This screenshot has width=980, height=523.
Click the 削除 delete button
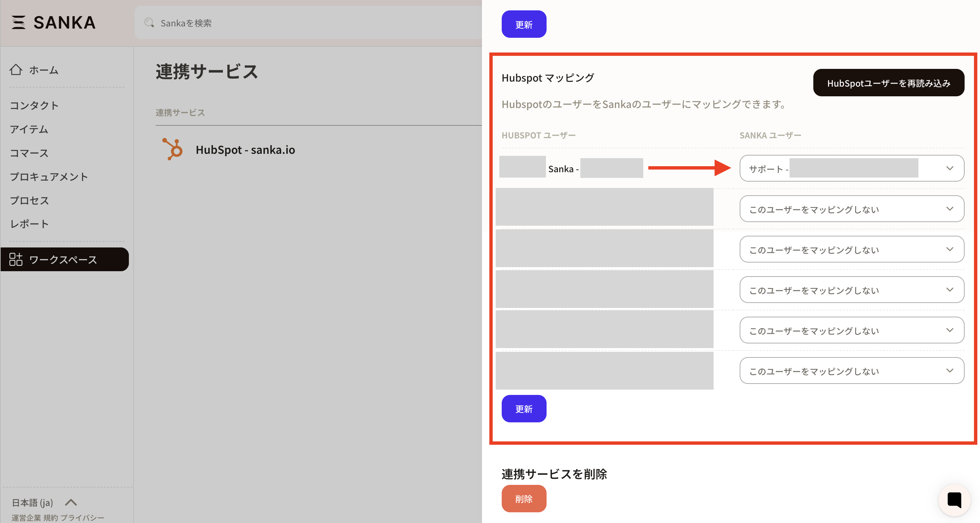524,499
